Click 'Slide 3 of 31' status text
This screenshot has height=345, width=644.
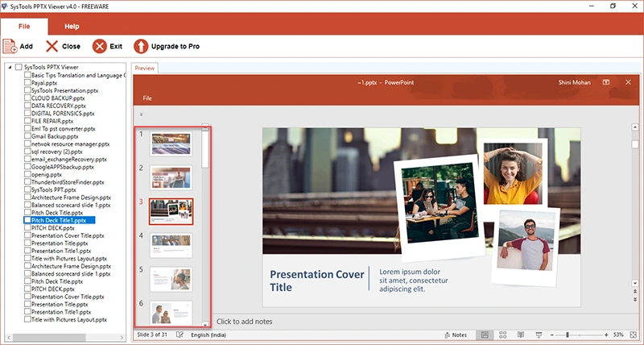[x=152, y=335]
